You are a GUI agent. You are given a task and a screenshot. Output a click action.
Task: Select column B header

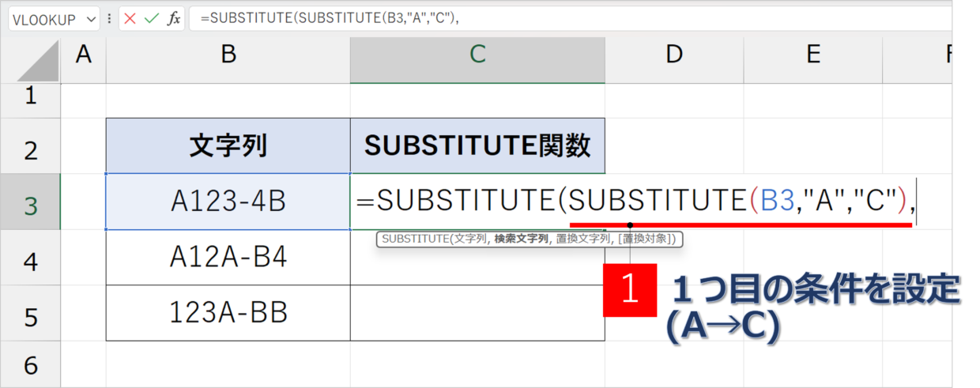click(x=228, y=55)
